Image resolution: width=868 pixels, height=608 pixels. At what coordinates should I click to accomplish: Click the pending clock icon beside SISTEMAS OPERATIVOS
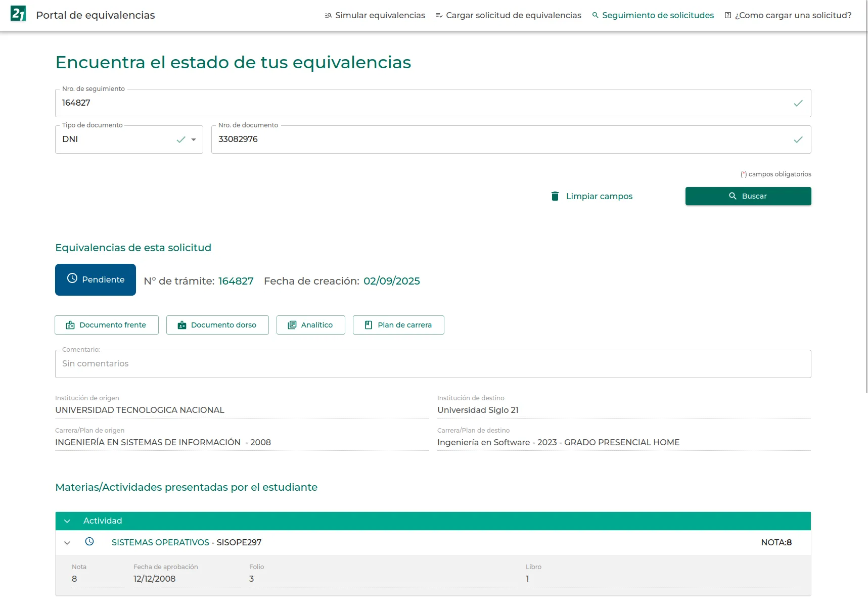[89, 542]
